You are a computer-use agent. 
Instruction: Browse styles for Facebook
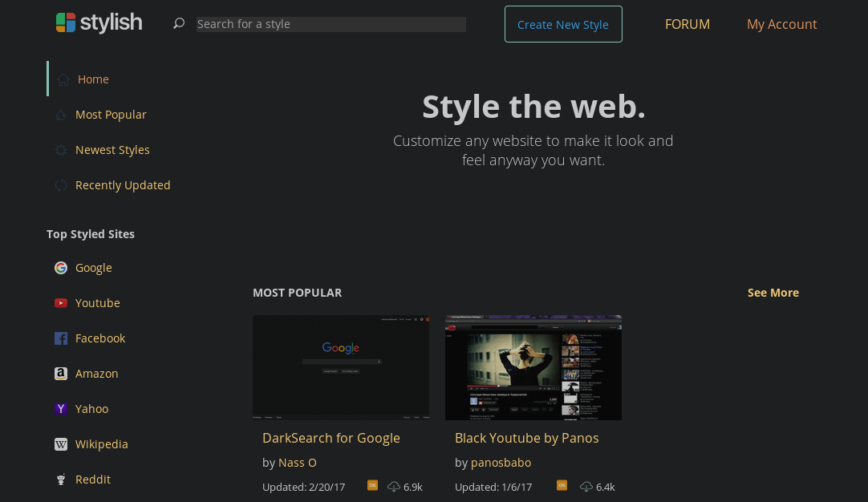point(100,338)
